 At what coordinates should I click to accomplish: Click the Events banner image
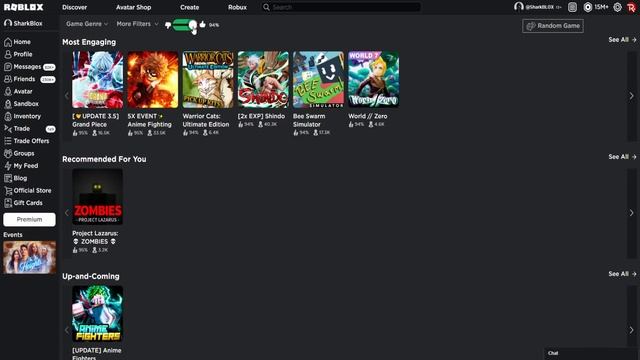coord(29,257)
